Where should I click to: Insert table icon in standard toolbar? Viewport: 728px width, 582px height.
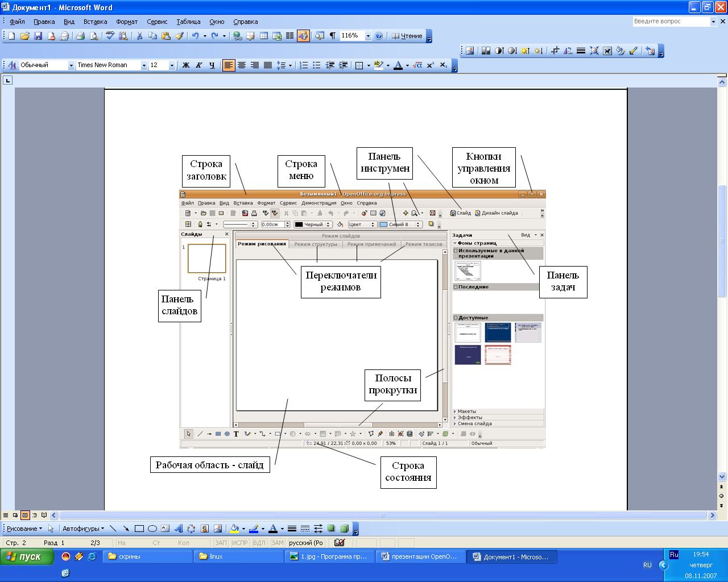[x=264, y=36]
